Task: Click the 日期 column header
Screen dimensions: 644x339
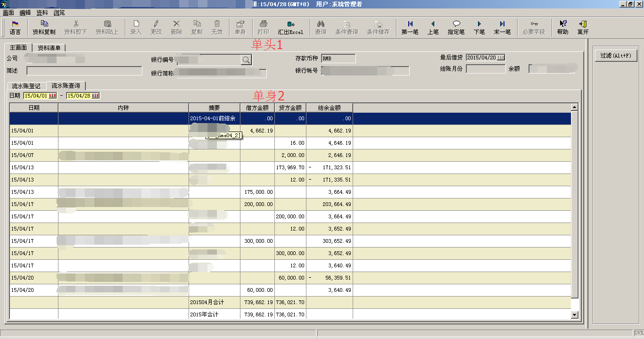Action: [x=34, y=108]
